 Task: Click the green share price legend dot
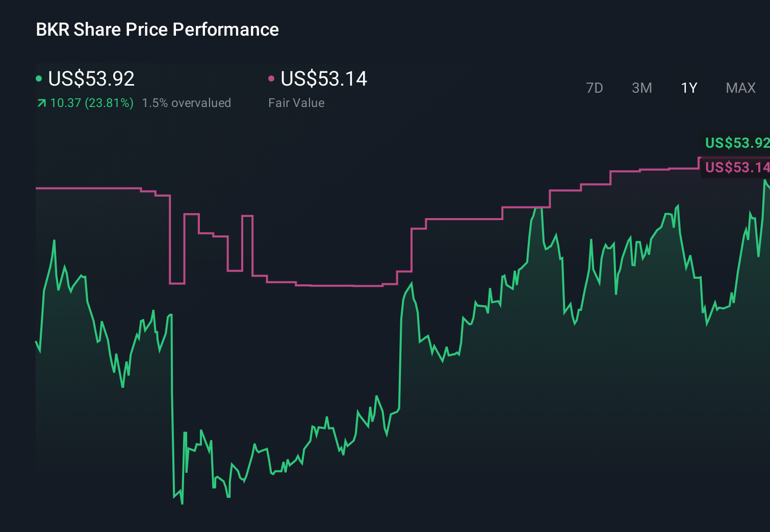coord(39,78)
